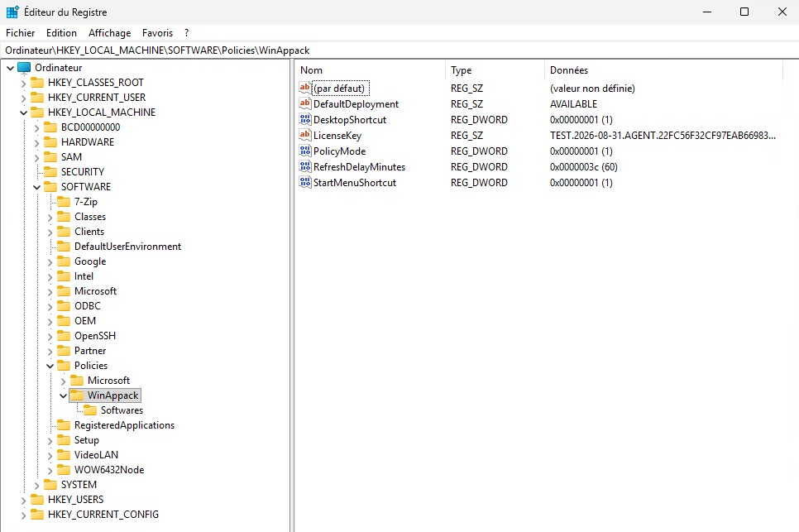Click the SAM folder icon
The image size is (799, 532).
tap(50, 157)
